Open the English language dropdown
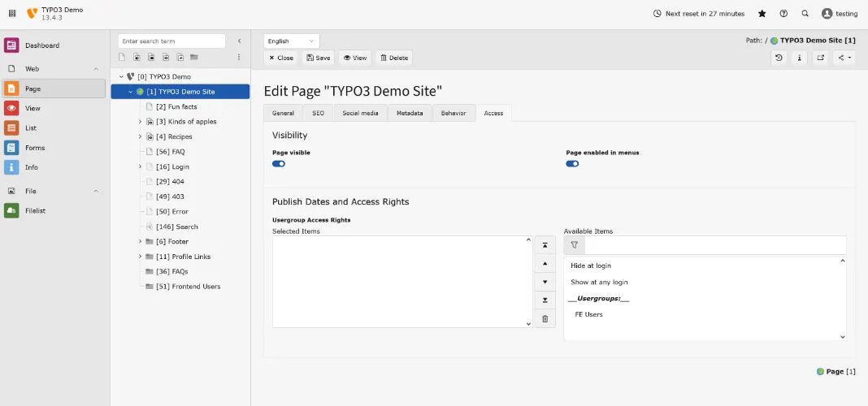The height and width of the screenshot is (406, 868). (292, 41)
